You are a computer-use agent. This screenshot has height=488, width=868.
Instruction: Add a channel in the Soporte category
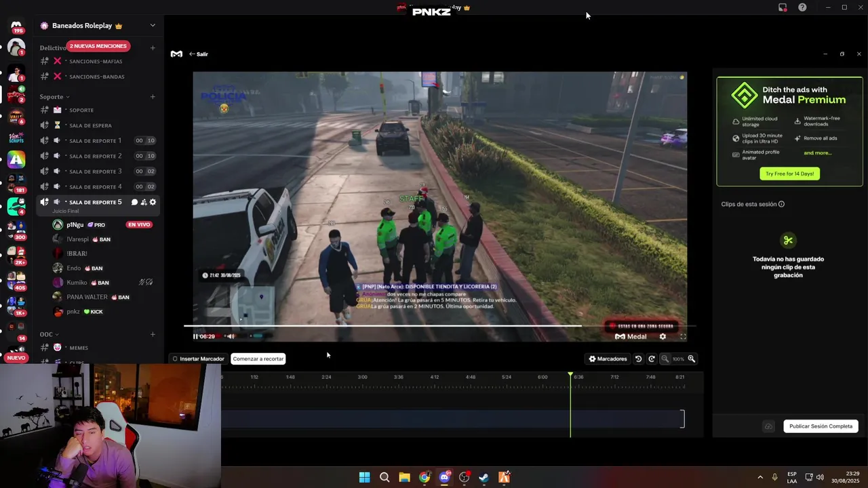(x=153, y=97)
